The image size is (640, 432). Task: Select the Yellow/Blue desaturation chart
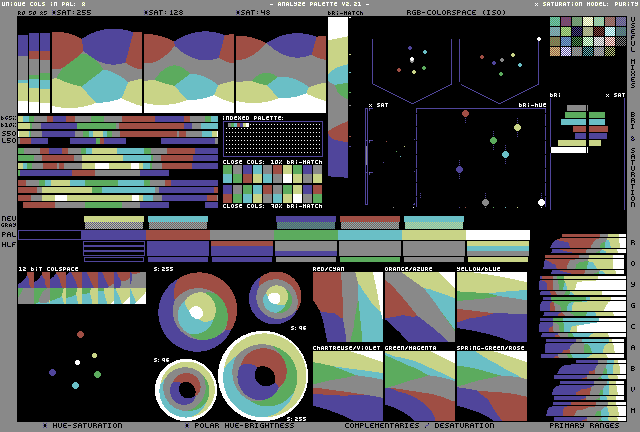[x=491, y=307]
